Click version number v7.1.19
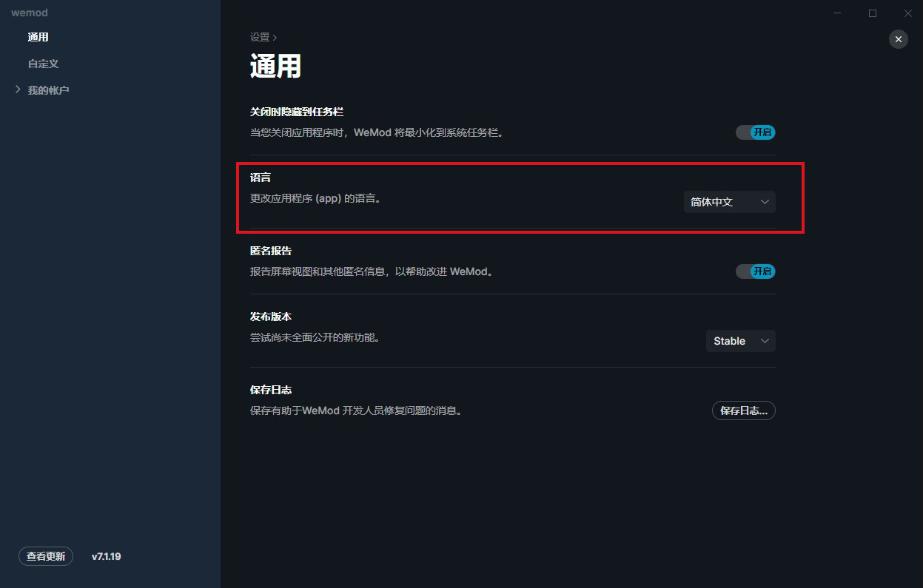The width and height of the screenshot is (923, 588). click(x=106, y=556)
